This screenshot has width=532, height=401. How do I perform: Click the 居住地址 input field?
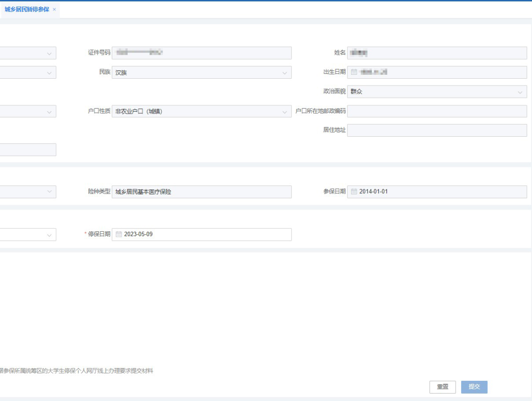pyautogui.click(x=437, y=130)
